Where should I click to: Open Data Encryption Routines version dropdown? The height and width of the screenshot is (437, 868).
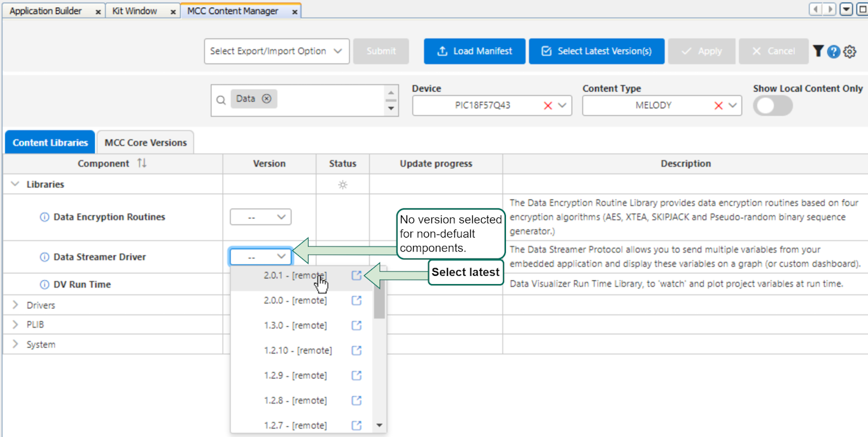click(260, 217)
